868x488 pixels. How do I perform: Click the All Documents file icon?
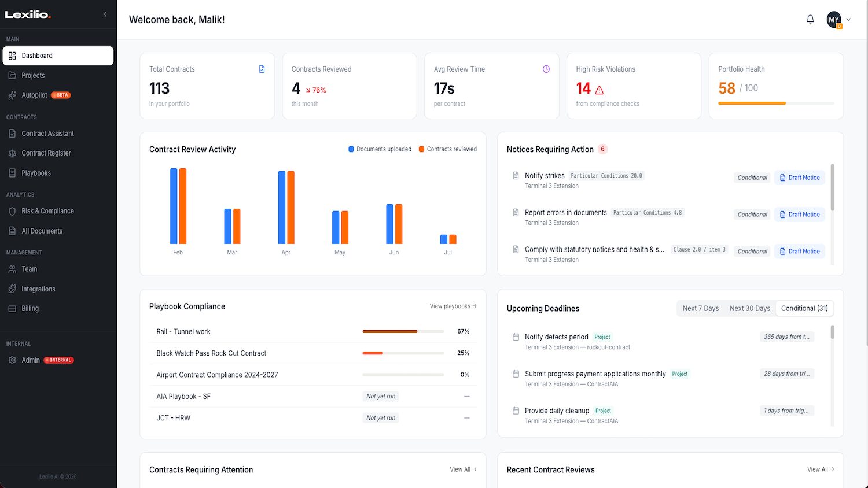pyautogui.click(x=12, y=231)
